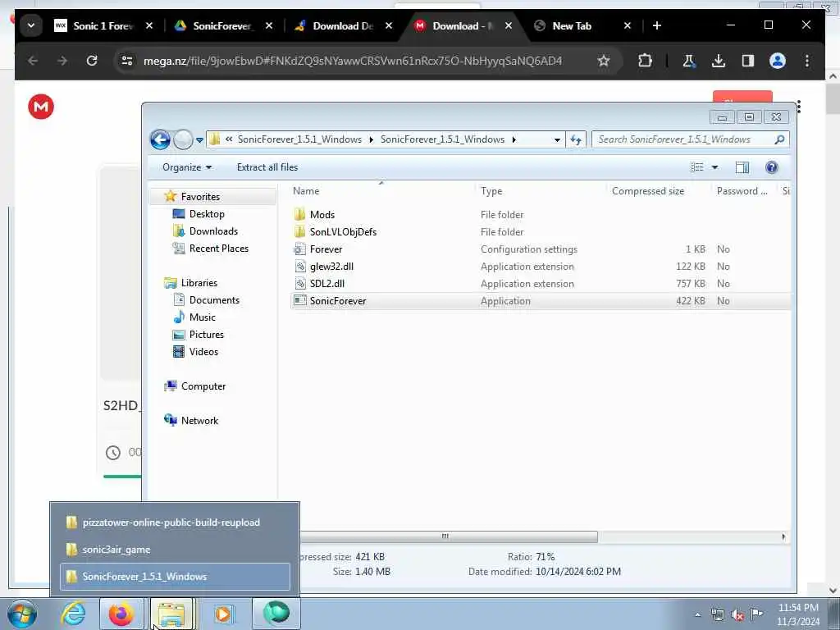Open a new browser tab
This screenshot has height=630, width=840.
[x=657, y=25]
